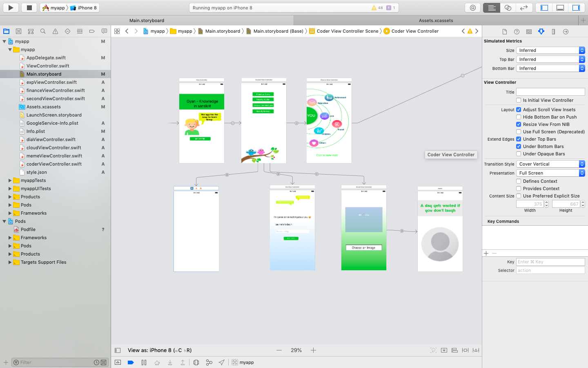Switch to Assets.xcassets tab

[x=436, y=20]
